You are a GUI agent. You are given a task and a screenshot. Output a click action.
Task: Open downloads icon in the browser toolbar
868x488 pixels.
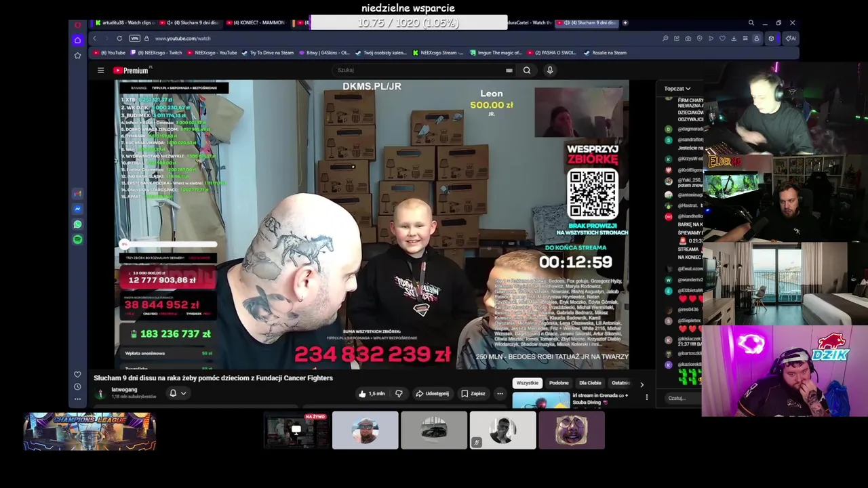point(734,39)
